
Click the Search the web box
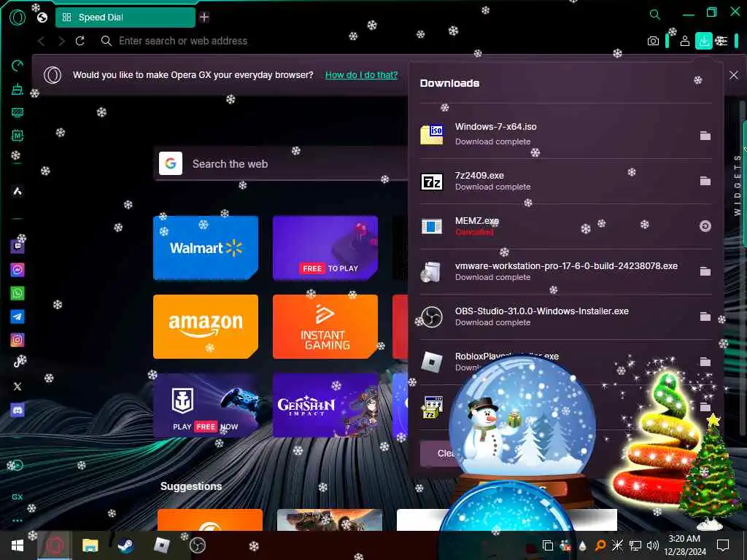click(x=281, y=164)
